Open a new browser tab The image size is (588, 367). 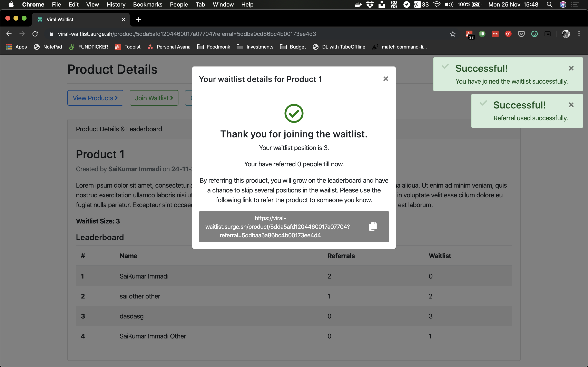coord(139,19)
